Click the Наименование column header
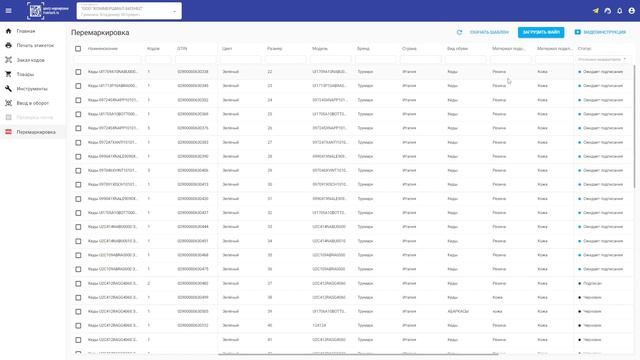Viewport: 640px width, 360px height. [102, 49]
